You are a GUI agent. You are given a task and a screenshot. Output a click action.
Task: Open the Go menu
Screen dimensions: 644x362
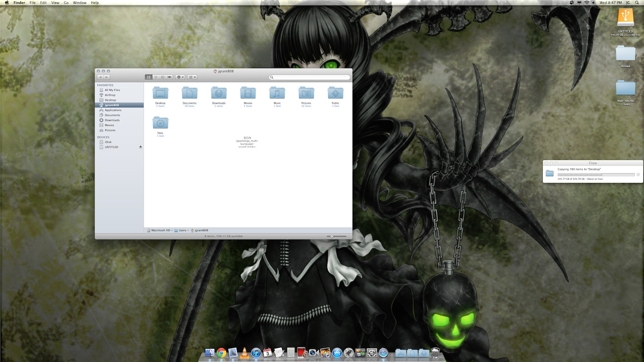(66, 3)
